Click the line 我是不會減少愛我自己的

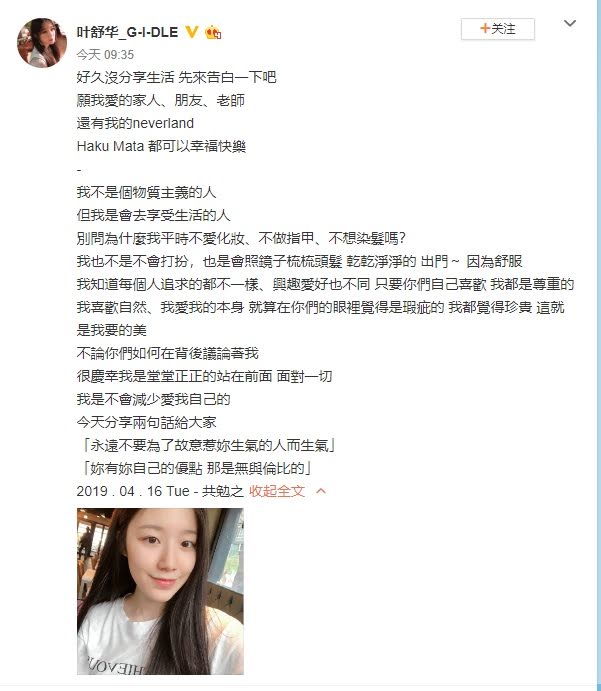click(153, 399)
